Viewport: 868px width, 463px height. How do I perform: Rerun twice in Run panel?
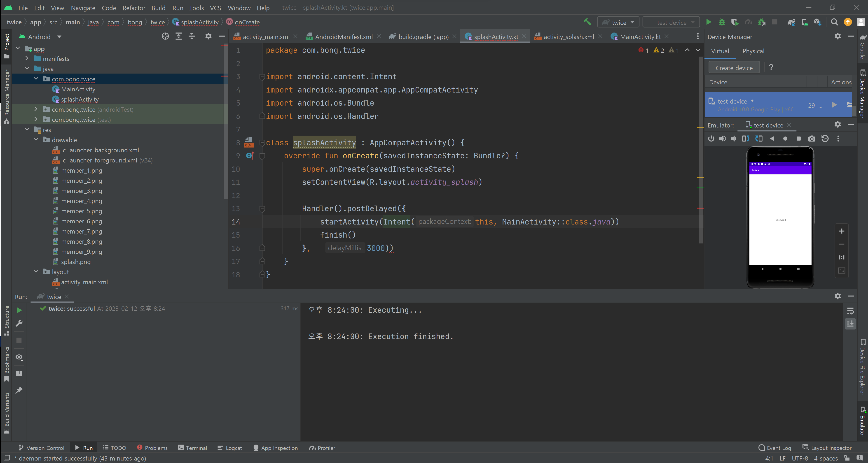click(19, 310)
